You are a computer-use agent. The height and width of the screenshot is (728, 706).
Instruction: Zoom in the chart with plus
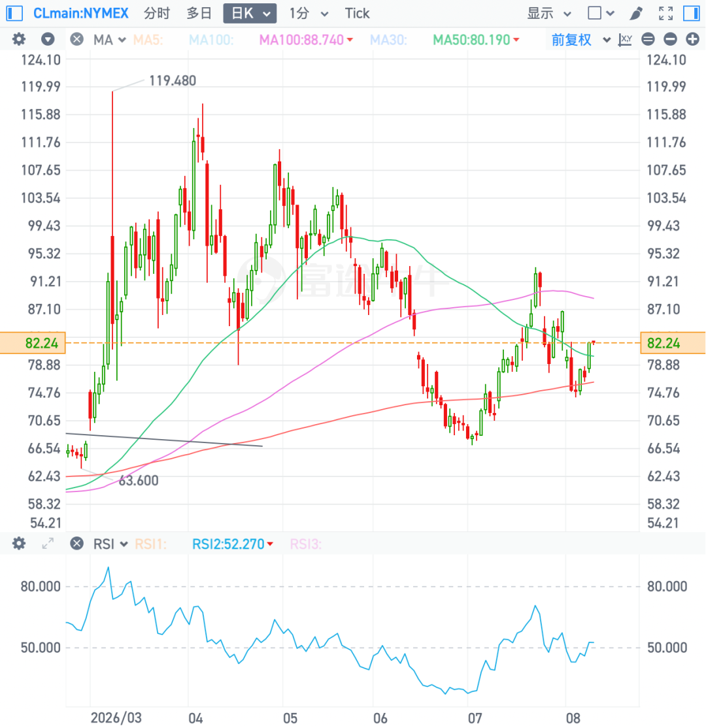coord(692,39)
